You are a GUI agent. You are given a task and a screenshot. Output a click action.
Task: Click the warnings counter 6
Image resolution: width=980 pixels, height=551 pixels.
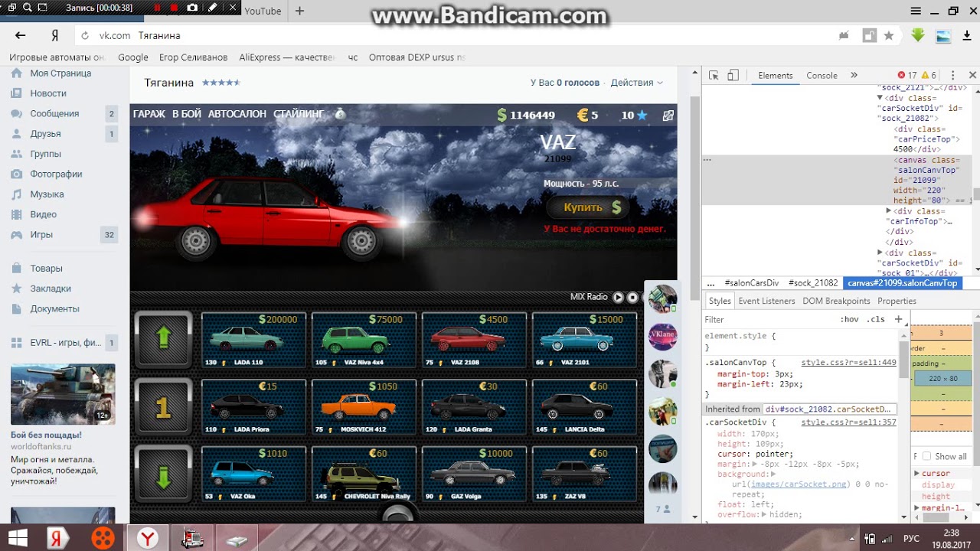(929, 75)
